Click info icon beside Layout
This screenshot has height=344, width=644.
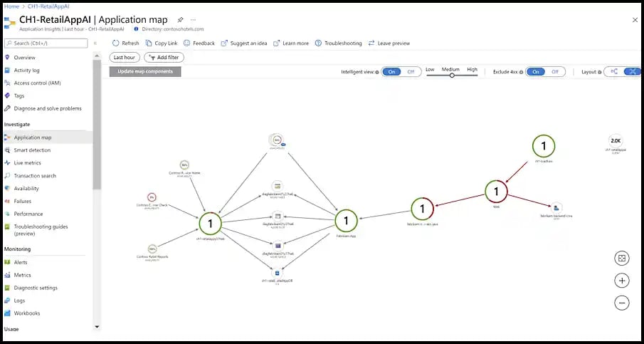click(x=600, y=72)
